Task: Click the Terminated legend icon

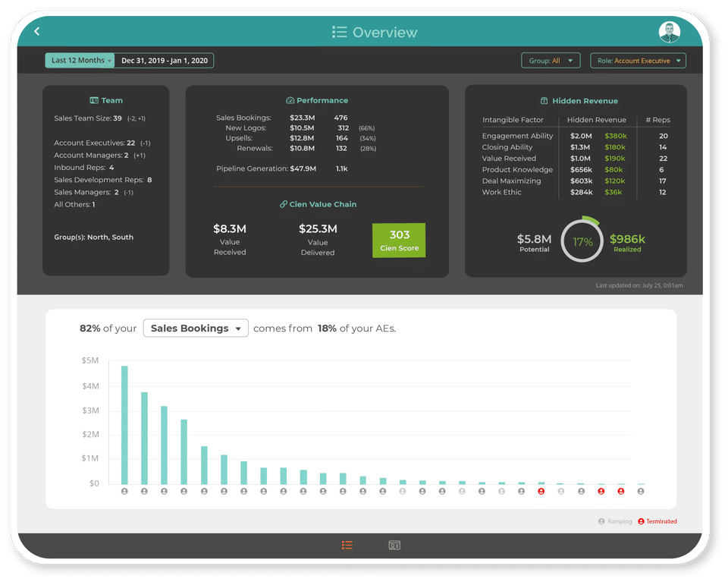Action: (x=642, y=521)
